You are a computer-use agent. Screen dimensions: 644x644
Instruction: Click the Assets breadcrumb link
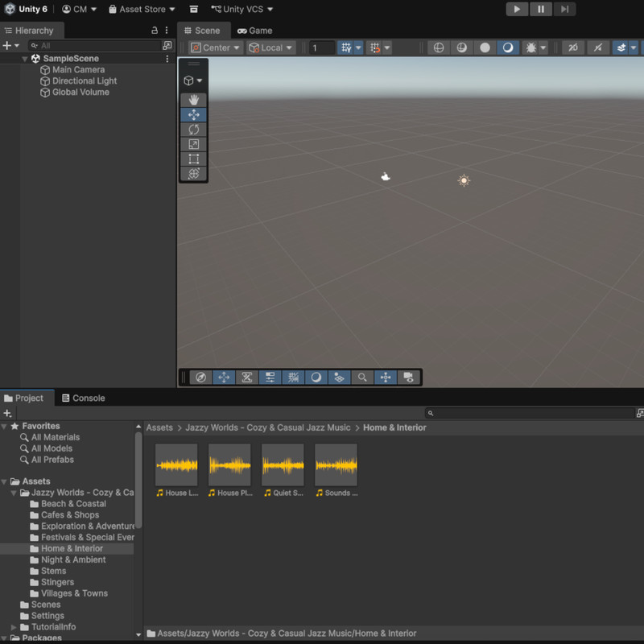(x=159, y=427)
